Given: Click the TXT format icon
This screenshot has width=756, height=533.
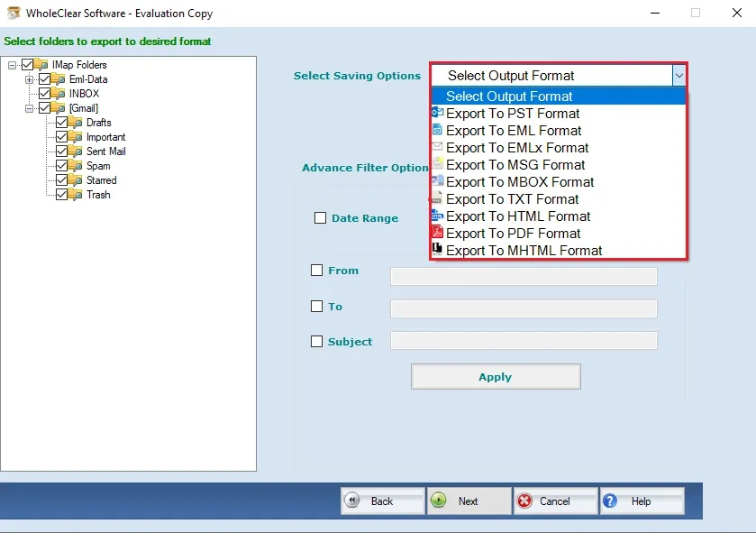Looking at the screenshot, I should tap(436, 198).
